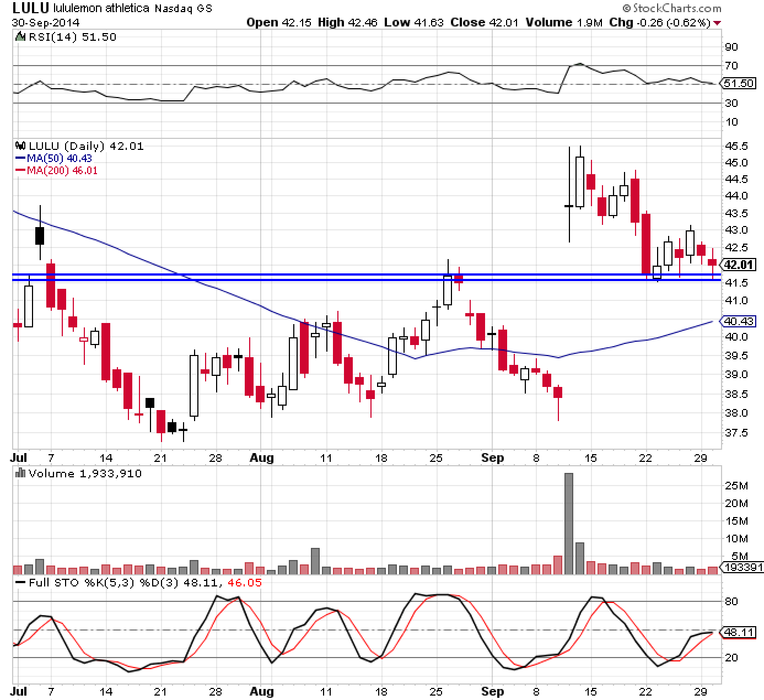Screen dimensions: 764x700
Task: Click the 'Sep' label on the price chart axis
Action: [492, 458]
